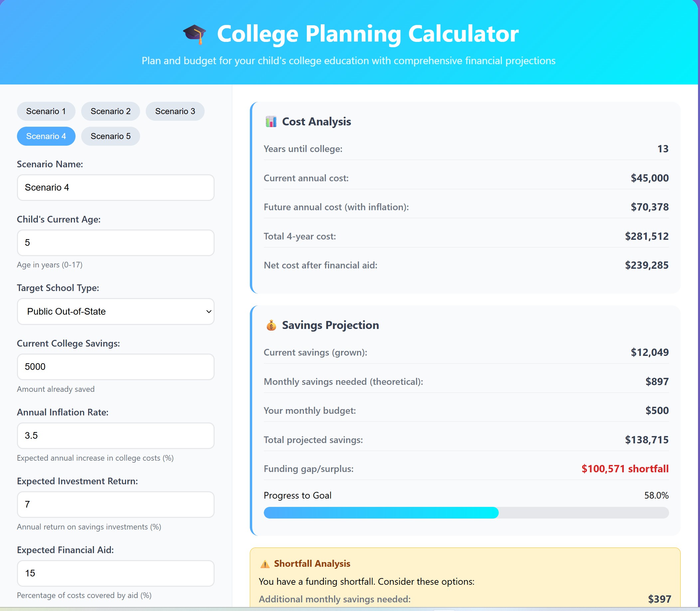
Task: Select the Child's Current Age input
Action: [115, 242]
